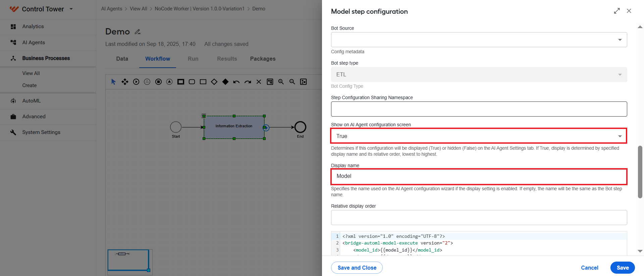This screenshot has width=644, height=276.
Task: Click the auto-layout diagram icon
Action: (270, 82)
